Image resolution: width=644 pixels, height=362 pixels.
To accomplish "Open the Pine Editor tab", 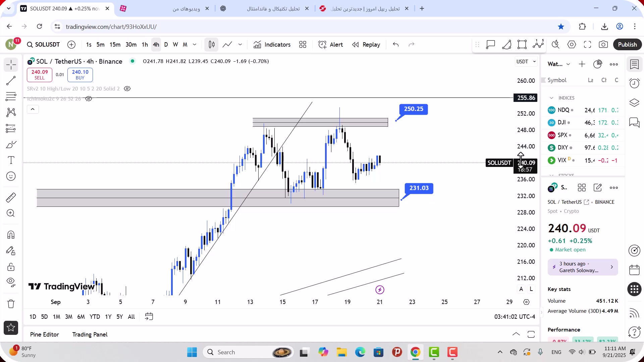I will point(45,335).
